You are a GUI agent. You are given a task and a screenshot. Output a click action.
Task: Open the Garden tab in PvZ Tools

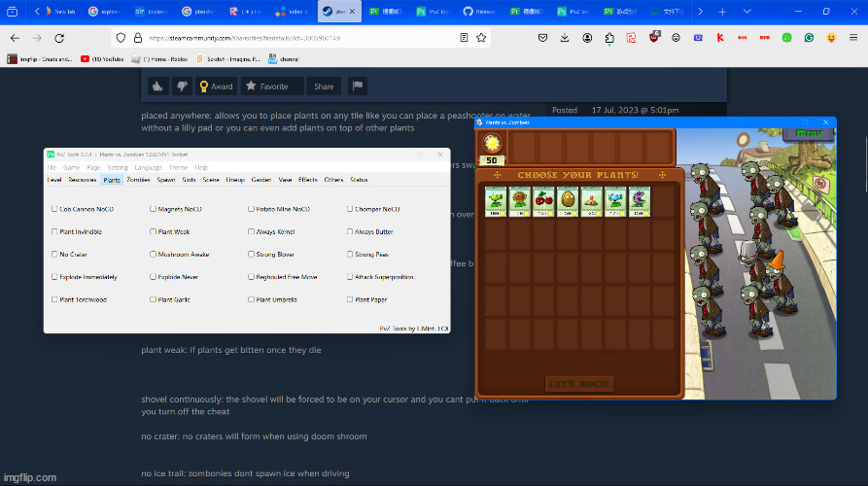(260, 180)
